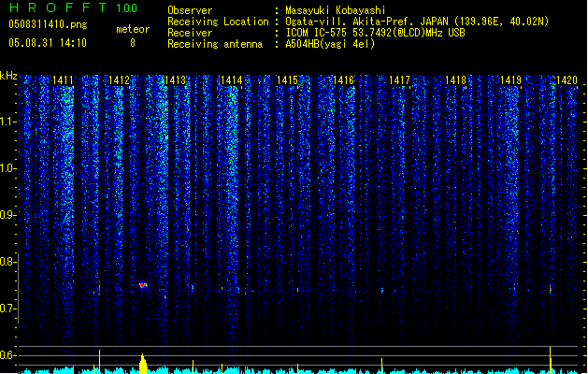
Task: Click the 1420 time marker
Action: tap(567, 80)
